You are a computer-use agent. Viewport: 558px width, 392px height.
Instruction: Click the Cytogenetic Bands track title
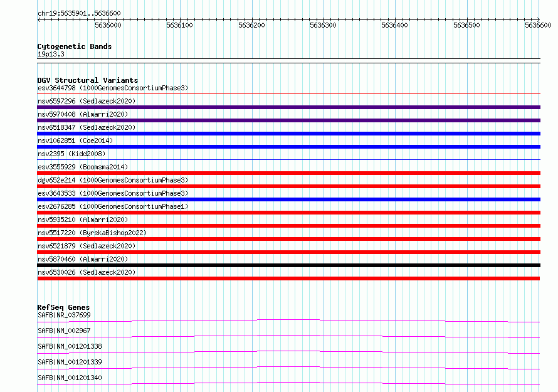click(75, 46)
